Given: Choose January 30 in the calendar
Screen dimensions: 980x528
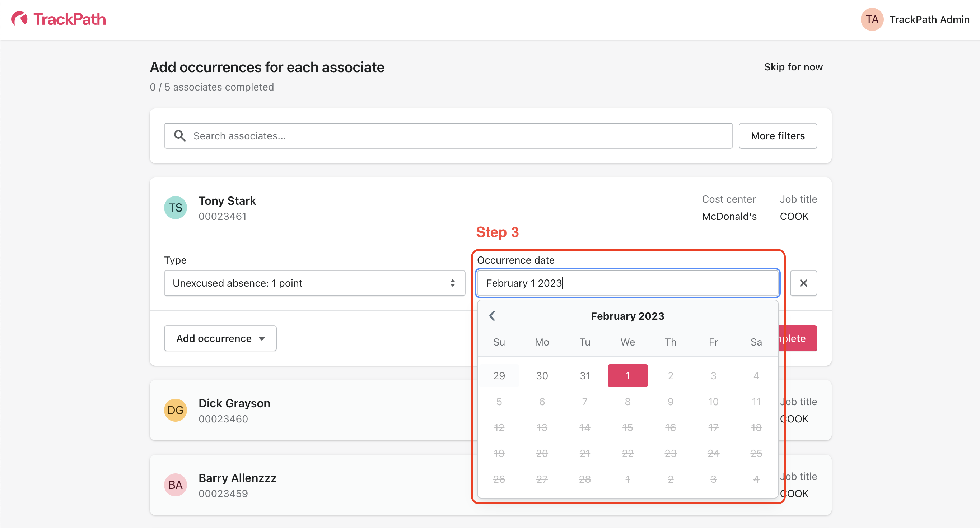Looking at the screenshot, I should [x=542, y=376].
